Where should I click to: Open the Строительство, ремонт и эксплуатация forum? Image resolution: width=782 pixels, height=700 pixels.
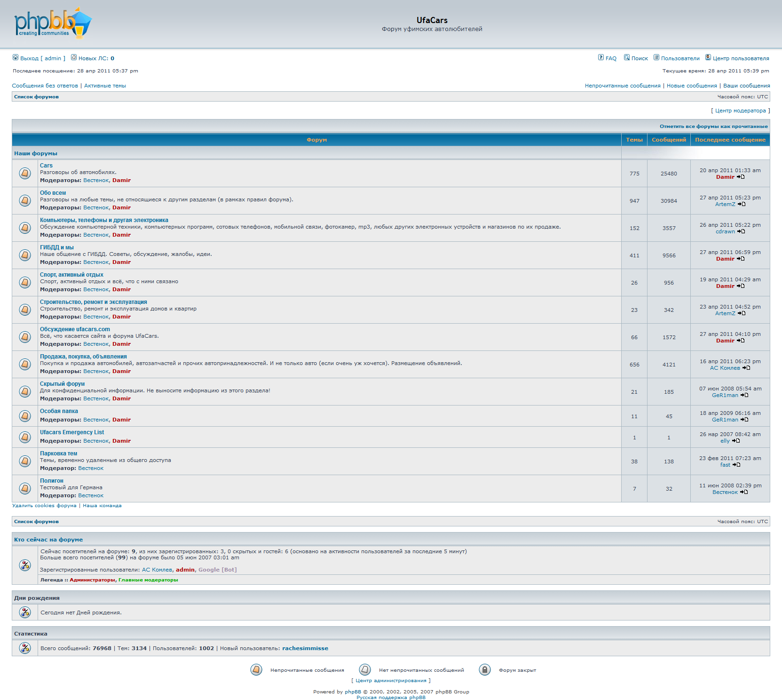click(x=93, y=302)
